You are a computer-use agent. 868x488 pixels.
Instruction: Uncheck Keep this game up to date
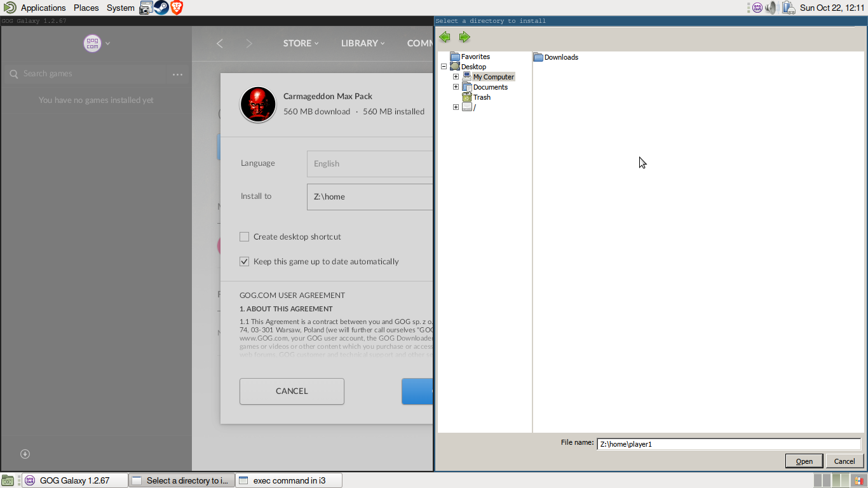(x=244, y=261)
